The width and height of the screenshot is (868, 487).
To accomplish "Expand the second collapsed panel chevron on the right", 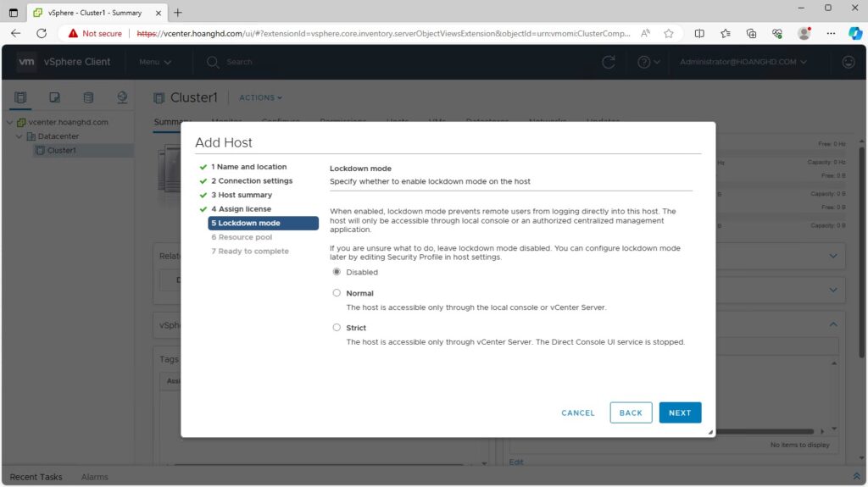I will point(833,290).
